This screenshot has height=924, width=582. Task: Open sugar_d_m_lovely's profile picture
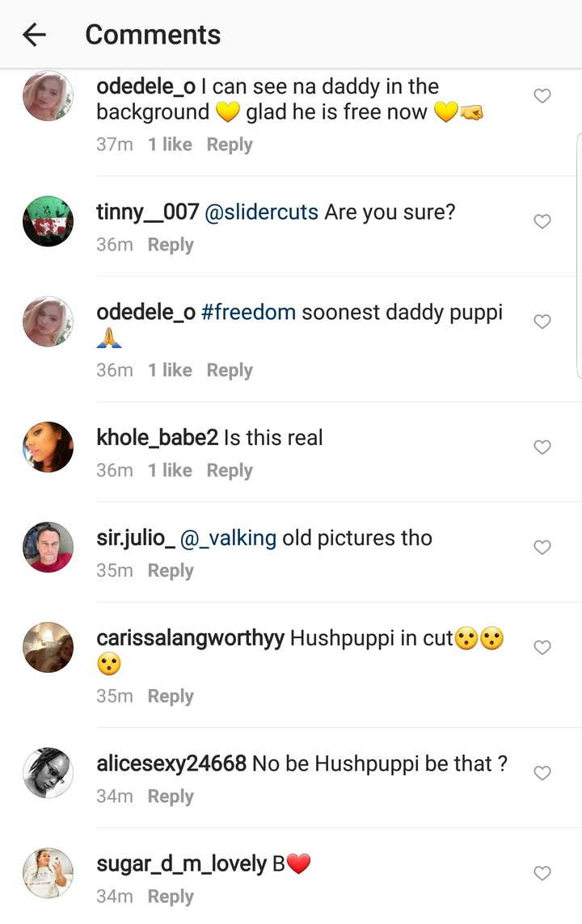click(48, 873)
